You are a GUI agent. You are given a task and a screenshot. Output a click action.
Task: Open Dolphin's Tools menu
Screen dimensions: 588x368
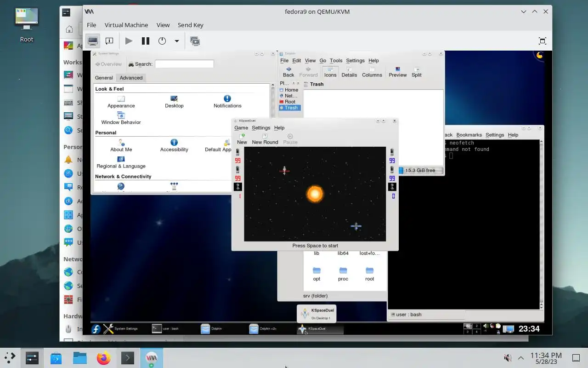point(336,60)
